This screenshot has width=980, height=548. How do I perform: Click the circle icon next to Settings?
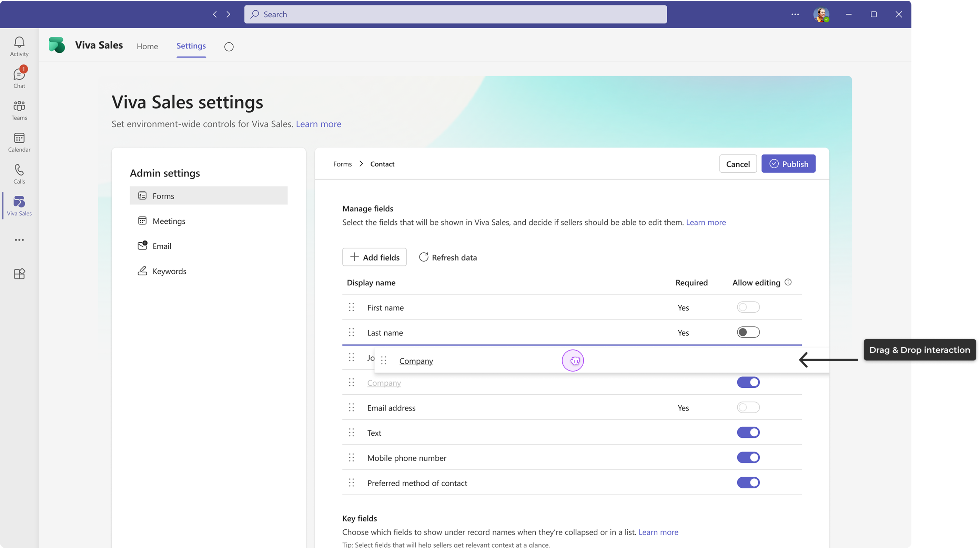pyautogui.click(x=229, y=47)
